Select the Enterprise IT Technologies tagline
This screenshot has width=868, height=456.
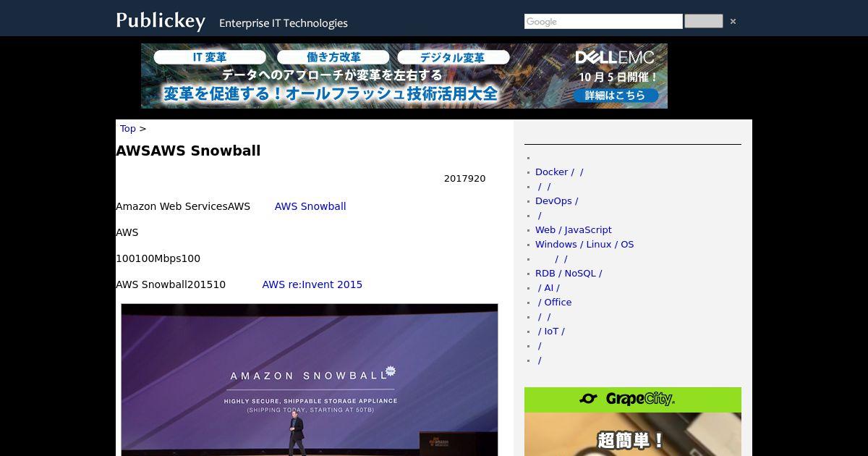284,23
